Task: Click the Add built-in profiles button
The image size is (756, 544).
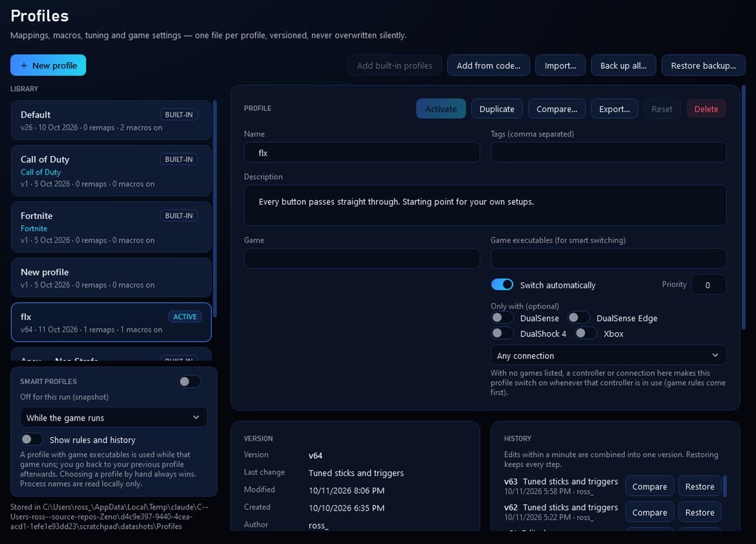Action: tap(394, 66)
